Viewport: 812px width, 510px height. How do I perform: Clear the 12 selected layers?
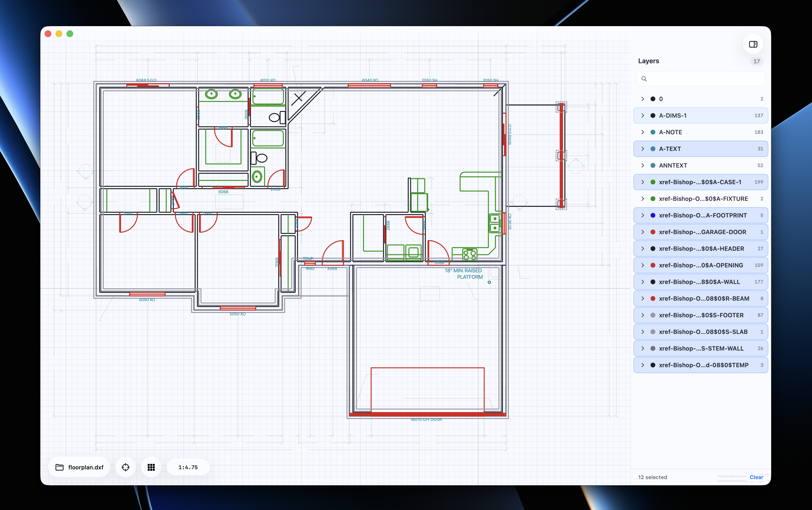coord(756,477)
